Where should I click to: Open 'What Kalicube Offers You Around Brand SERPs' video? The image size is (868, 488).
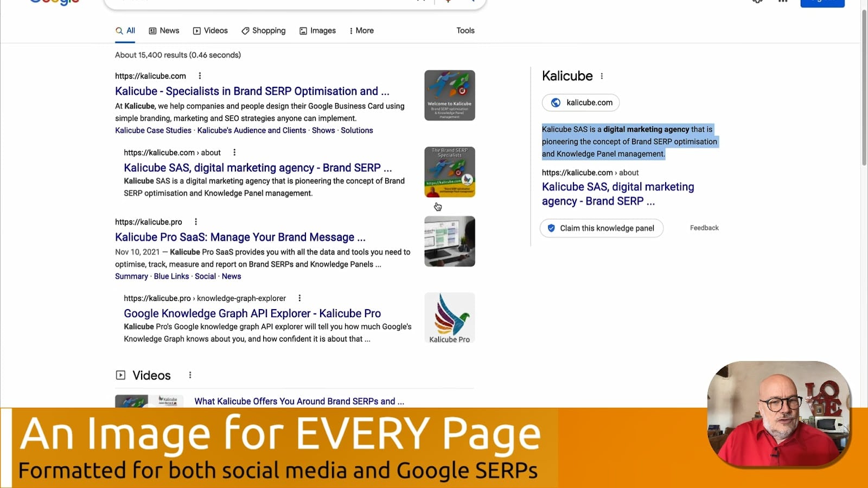click(299, 401)
